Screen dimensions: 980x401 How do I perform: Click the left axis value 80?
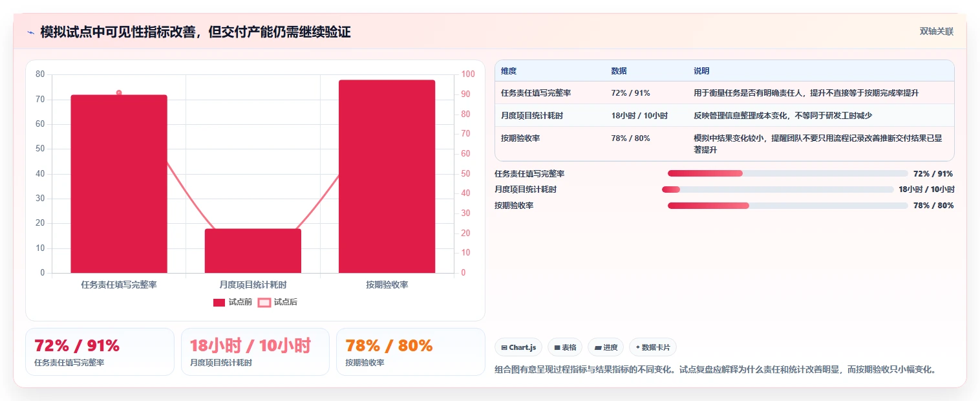click(40, 74)
